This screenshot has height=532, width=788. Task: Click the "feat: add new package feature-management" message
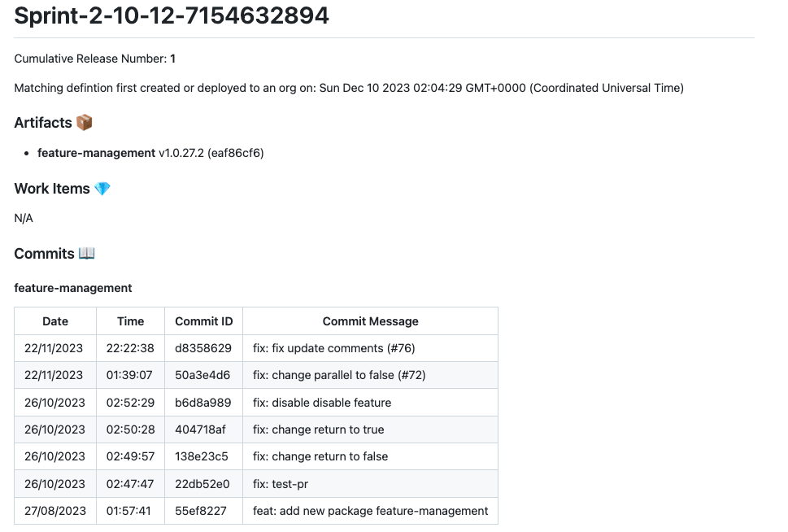[x=370, y=511]
